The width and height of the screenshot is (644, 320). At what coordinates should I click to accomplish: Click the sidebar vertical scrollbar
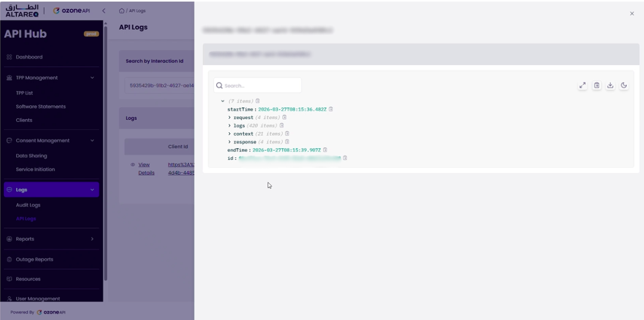[106, 152]
